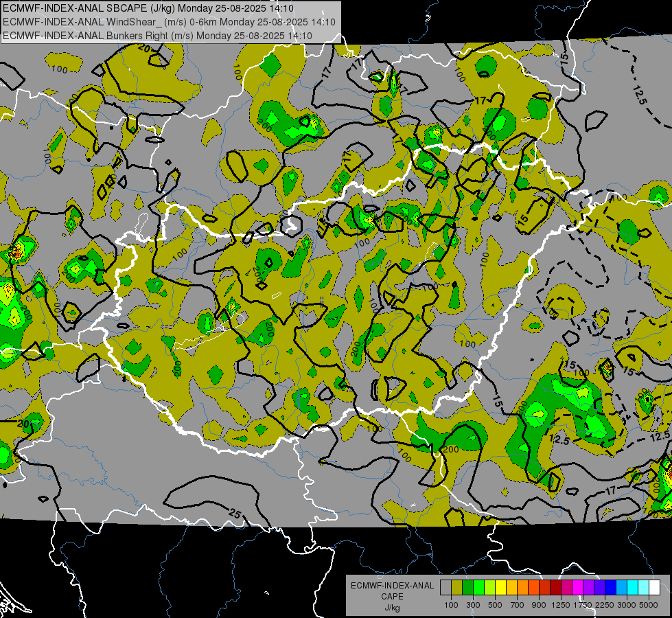Select the bright magenta legend swatch

[x=577, y=588]
